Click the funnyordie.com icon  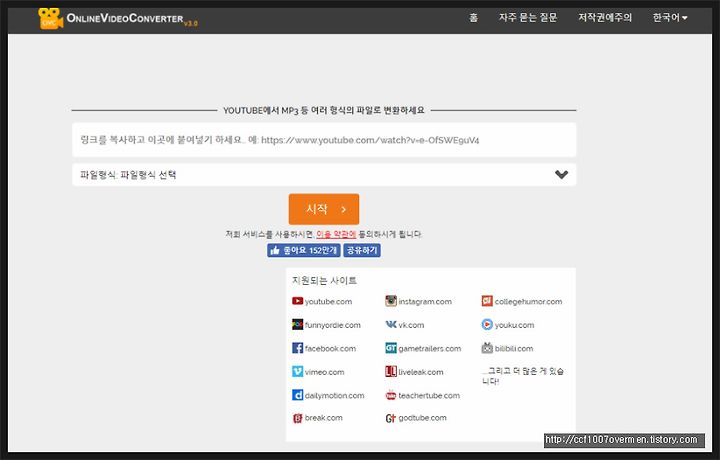tap(298, 325)
